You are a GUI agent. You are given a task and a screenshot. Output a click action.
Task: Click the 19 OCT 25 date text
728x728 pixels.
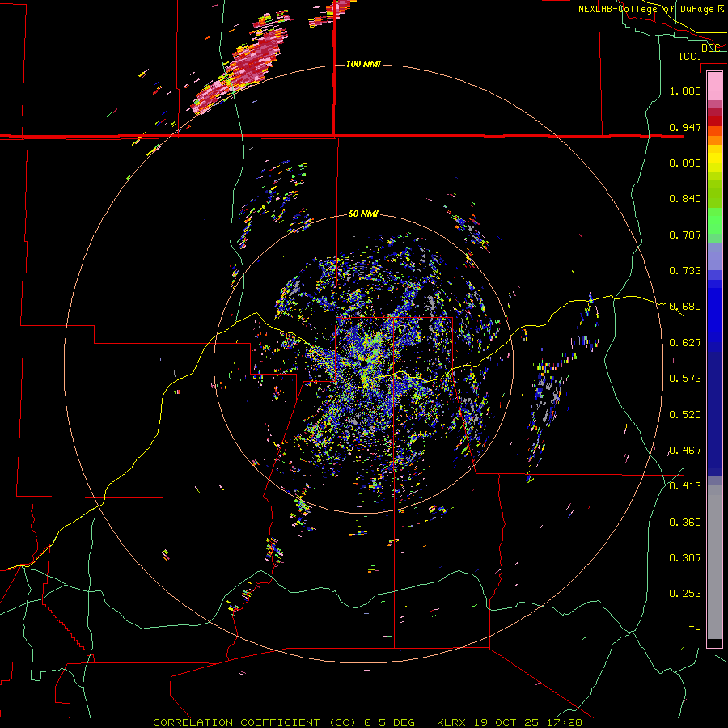click(x=506, y=722)
